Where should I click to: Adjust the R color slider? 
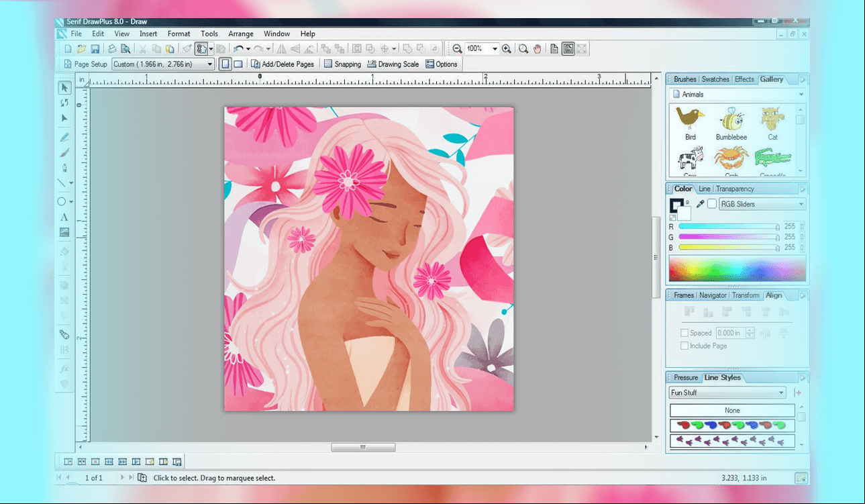click(729, 227)
